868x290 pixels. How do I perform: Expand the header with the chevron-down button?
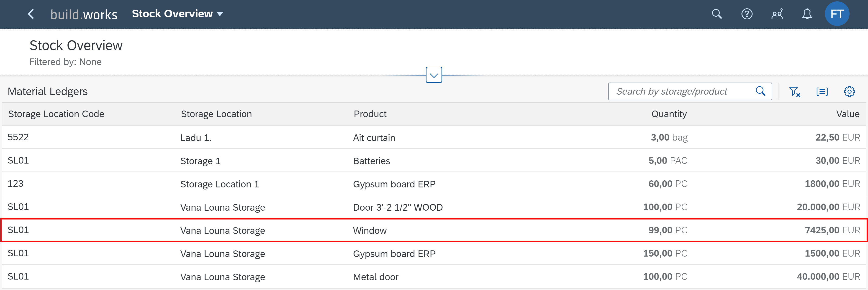point(434,75)
